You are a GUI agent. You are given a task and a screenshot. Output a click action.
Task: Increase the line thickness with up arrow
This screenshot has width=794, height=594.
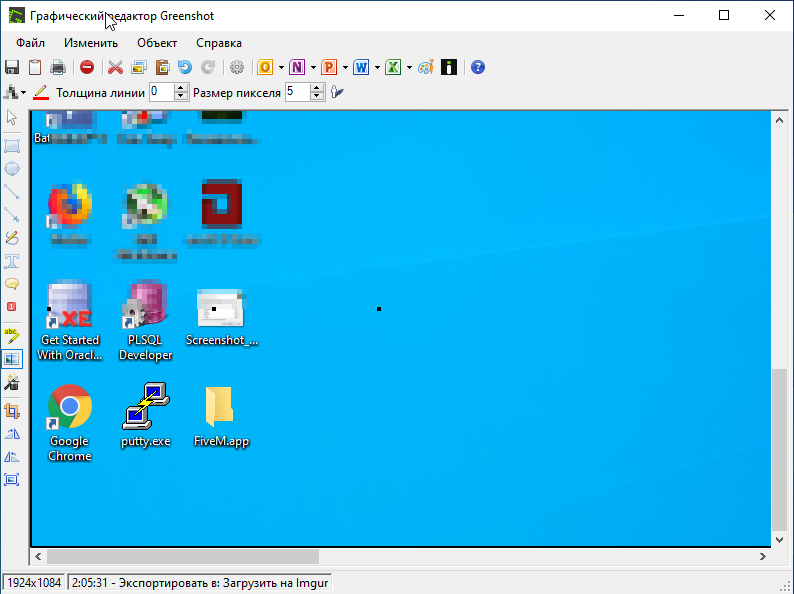181,88
